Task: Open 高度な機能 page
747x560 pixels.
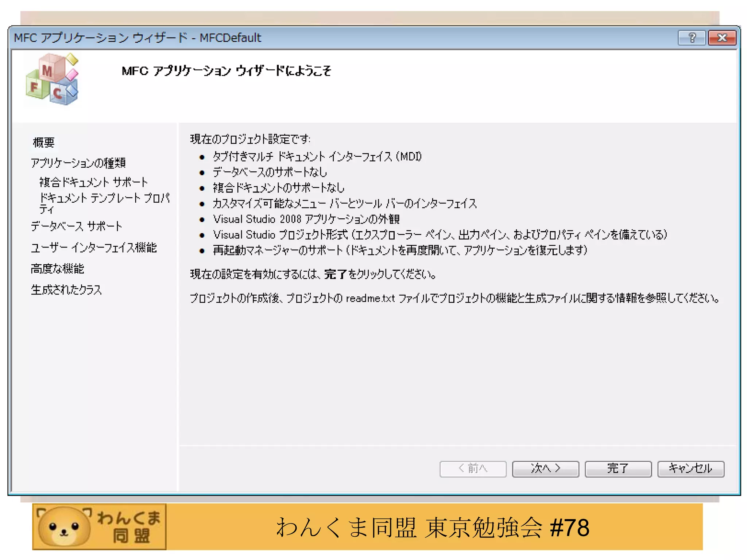Action: point(58,269)
